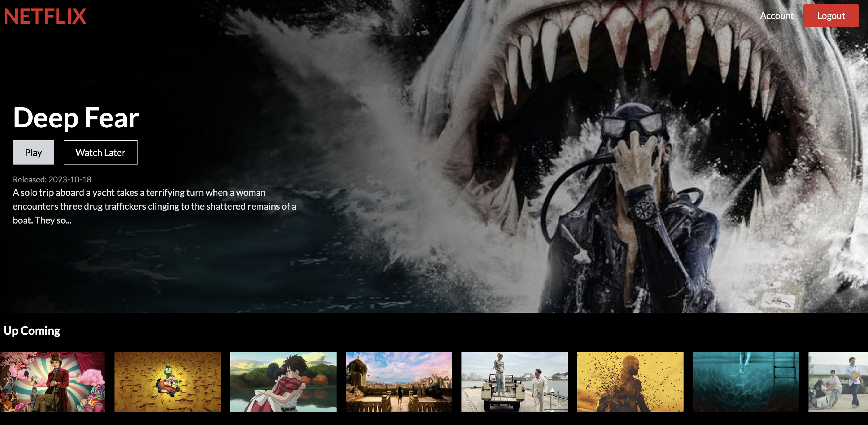
Task: Click the red Logout button
Action: pos(831,16)
